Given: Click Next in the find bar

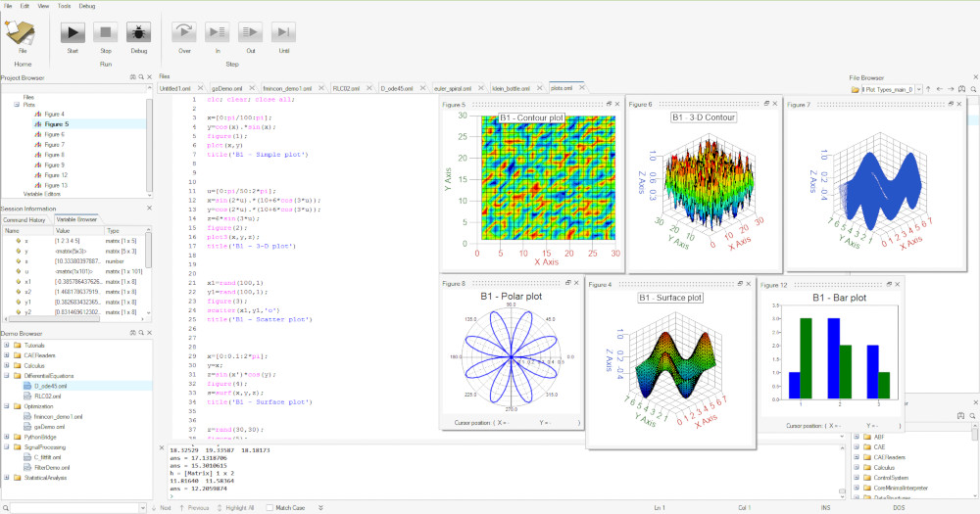Looking at the screenshot, I should (160, 508).
